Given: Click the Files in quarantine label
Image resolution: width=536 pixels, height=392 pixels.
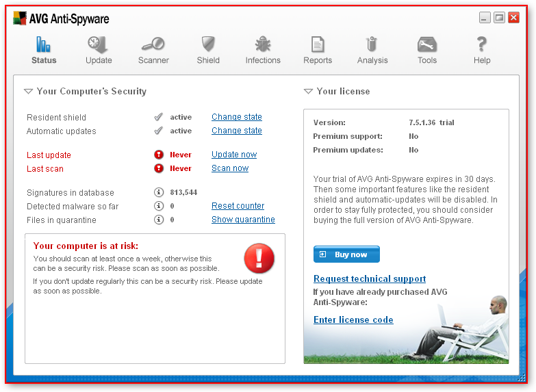Looking at the screenshot, I should [x=61, y=220].
